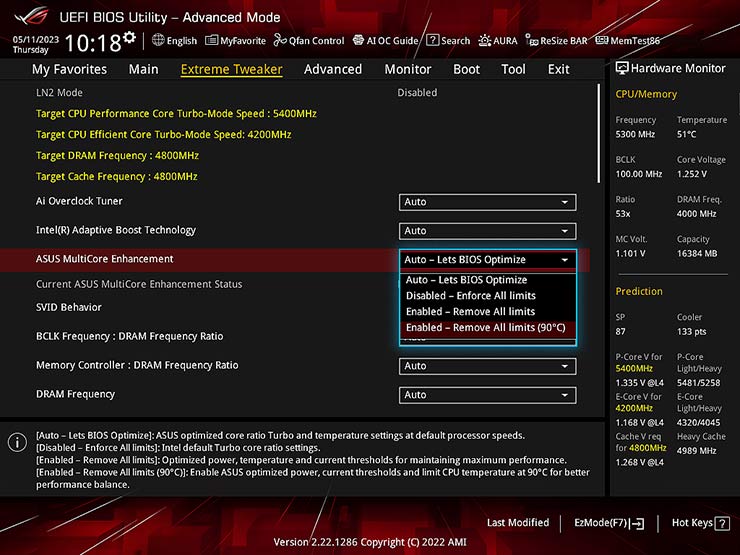
Task: Launch MemTest86 from the toolbar
Action: tap(627, 41)
